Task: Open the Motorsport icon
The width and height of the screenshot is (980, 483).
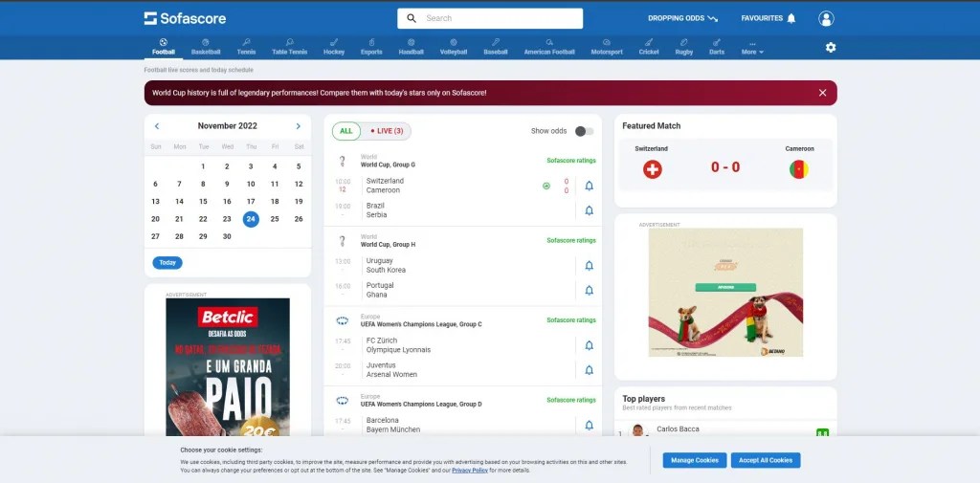Action: point(606,42)
